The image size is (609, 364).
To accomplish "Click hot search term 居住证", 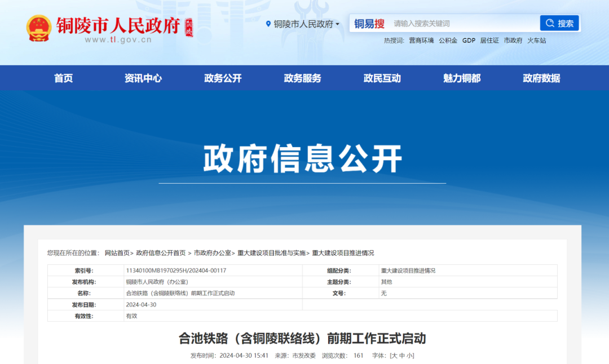I will (489, 41).
